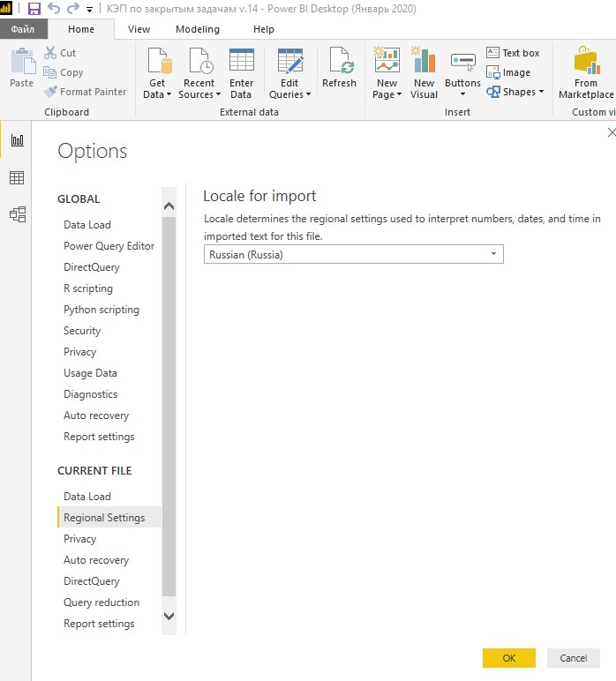
Task: Add a New Page
Action: tap(387, 73)
